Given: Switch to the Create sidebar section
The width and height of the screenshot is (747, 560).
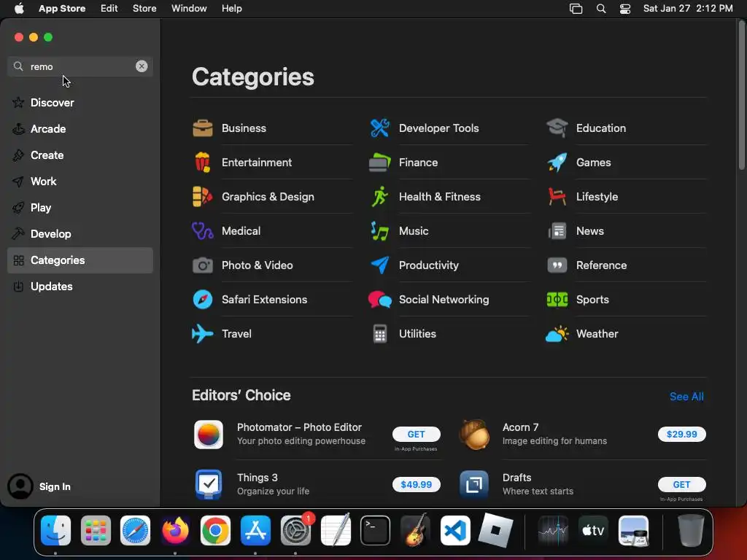Looking at the screenshot, I should [x=80, y=155].
